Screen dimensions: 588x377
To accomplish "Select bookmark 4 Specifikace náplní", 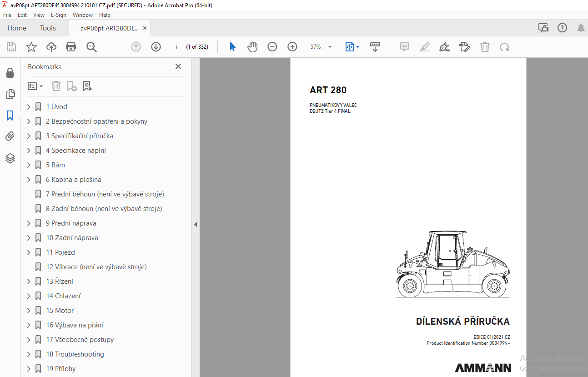I will (x=76, y=151).
